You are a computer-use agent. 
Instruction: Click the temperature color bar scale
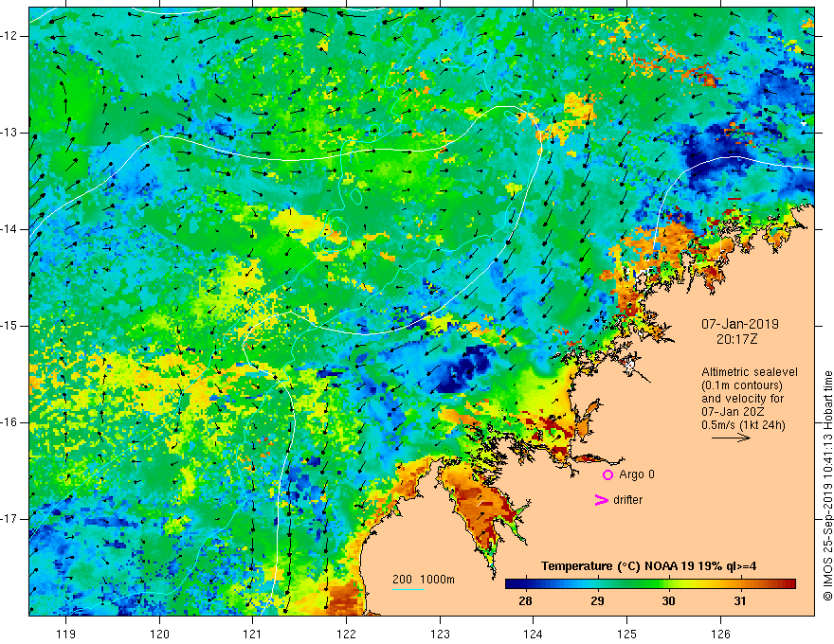pyautogui.click(x=650, y=584)
